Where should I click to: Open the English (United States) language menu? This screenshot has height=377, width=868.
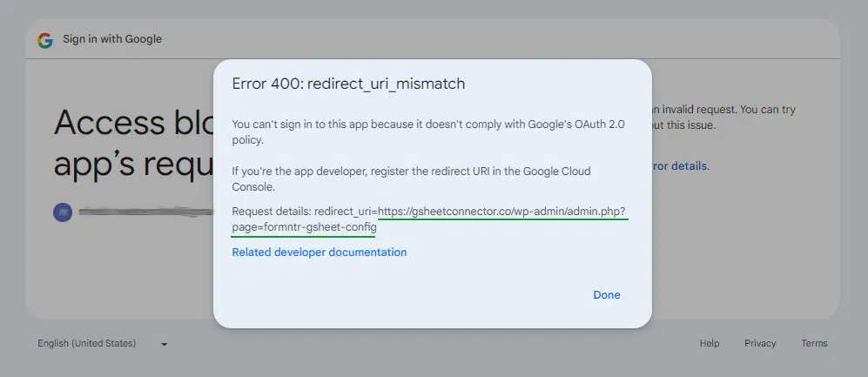click(87, 343)
